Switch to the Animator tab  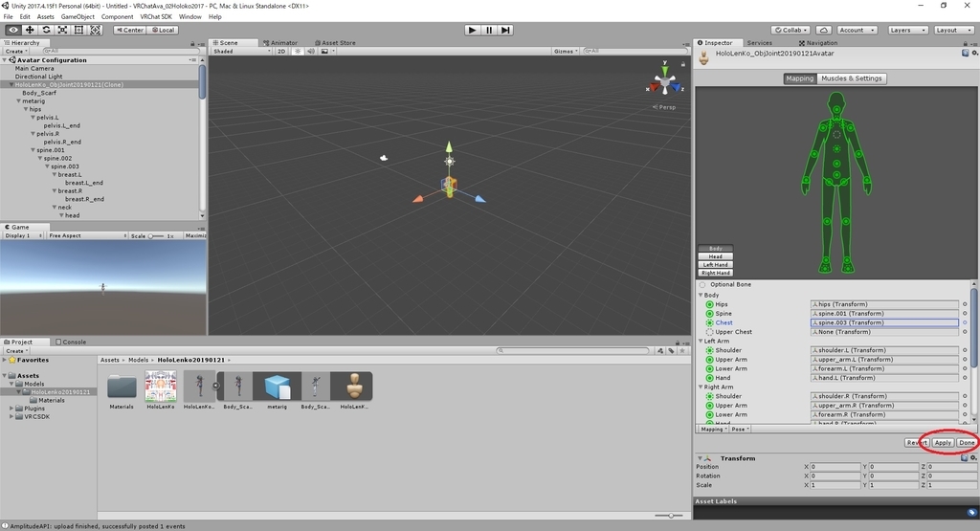280,43
